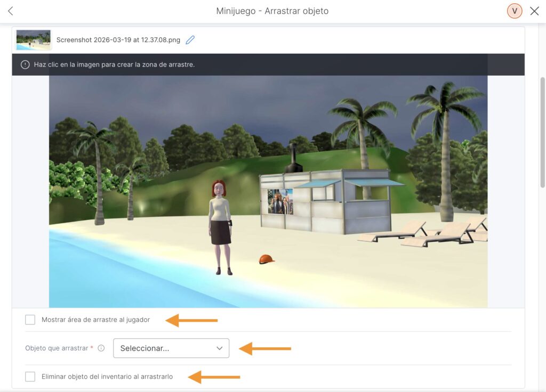Click the black chimney atop the hut
The image size is (546, 392).
[x=293, y=159]
